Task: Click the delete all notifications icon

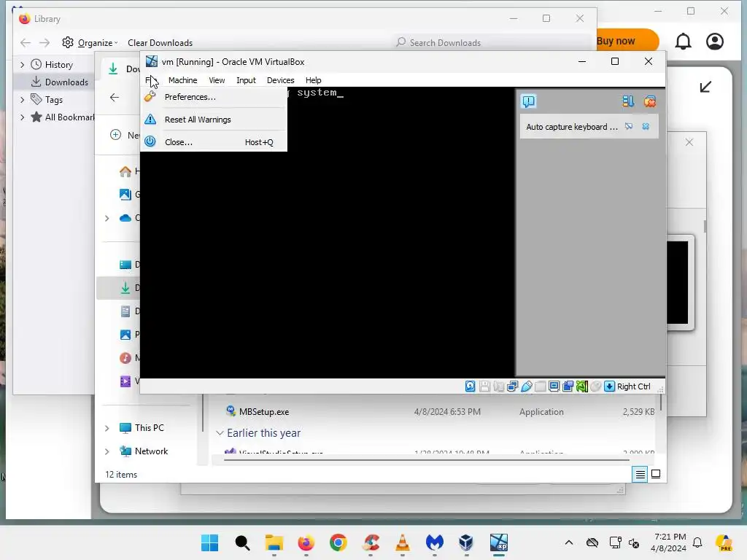Action: [650, 101]
